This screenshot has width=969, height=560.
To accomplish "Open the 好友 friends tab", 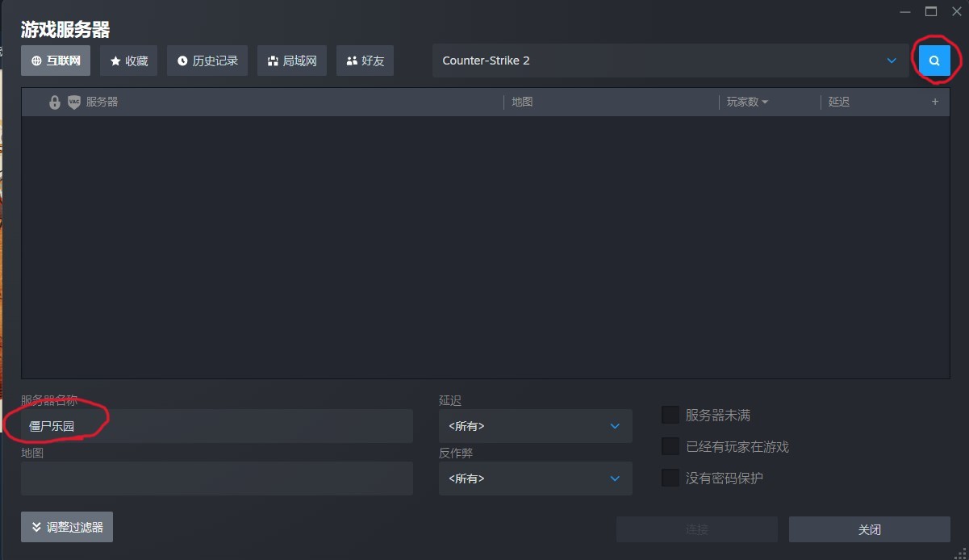I will 365,61.
